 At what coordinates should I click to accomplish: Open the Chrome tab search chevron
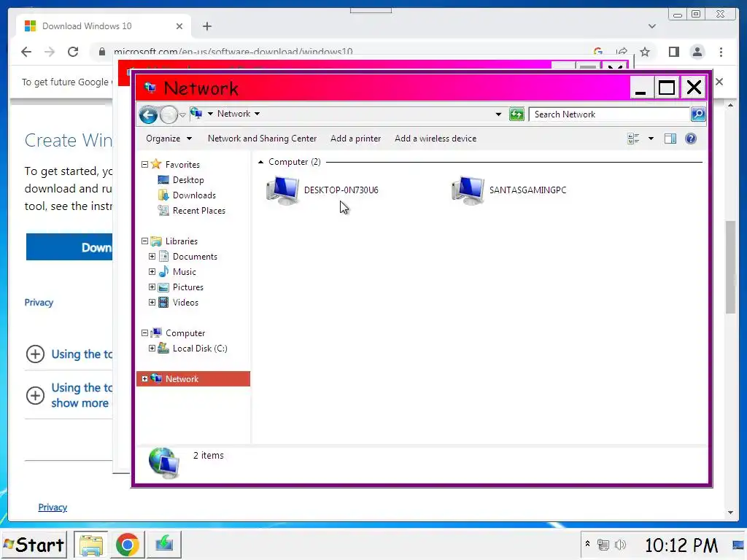coord(652,26)
